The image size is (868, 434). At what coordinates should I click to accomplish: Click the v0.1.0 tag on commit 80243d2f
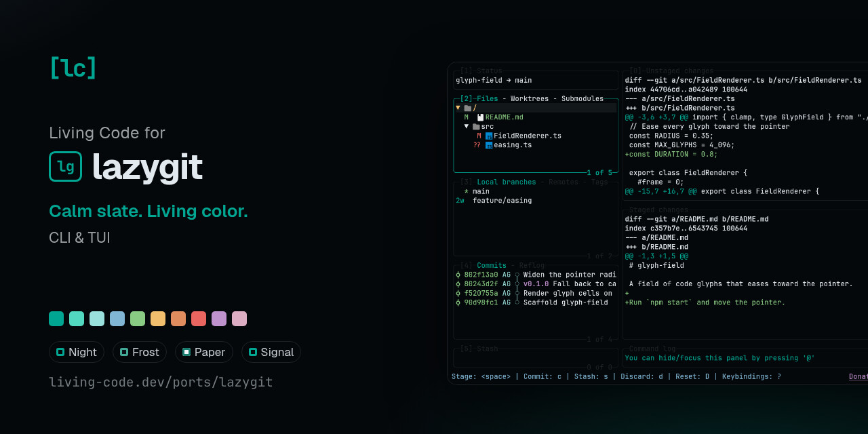tap(536, 284)
